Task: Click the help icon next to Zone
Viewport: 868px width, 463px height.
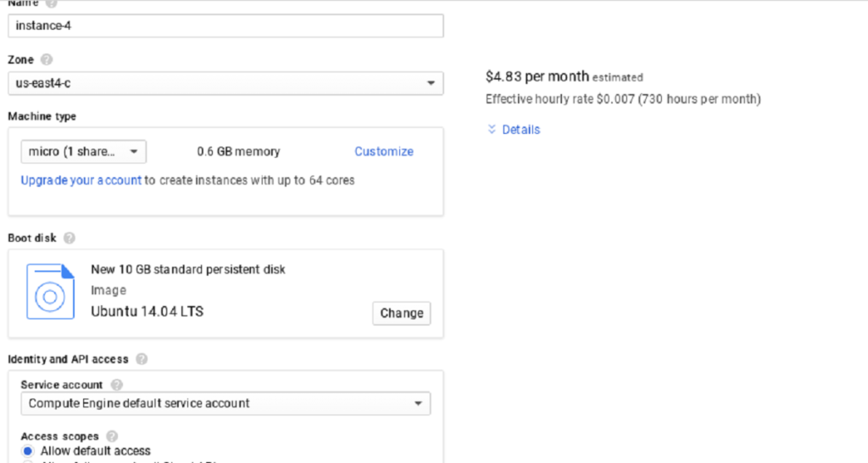Action: coord(47,60)
